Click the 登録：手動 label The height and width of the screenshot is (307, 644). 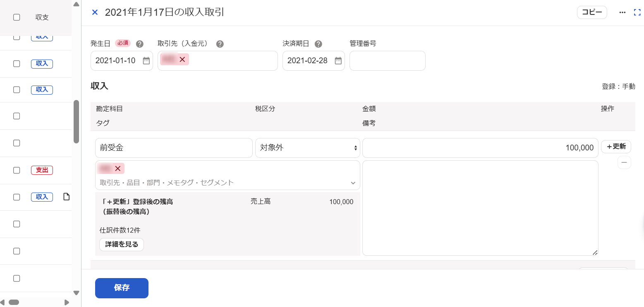tap(618, 87)
